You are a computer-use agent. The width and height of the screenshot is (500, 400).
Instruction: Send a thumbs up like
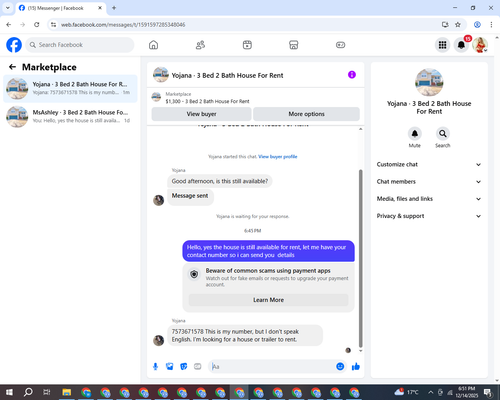(x=356, y=367)
